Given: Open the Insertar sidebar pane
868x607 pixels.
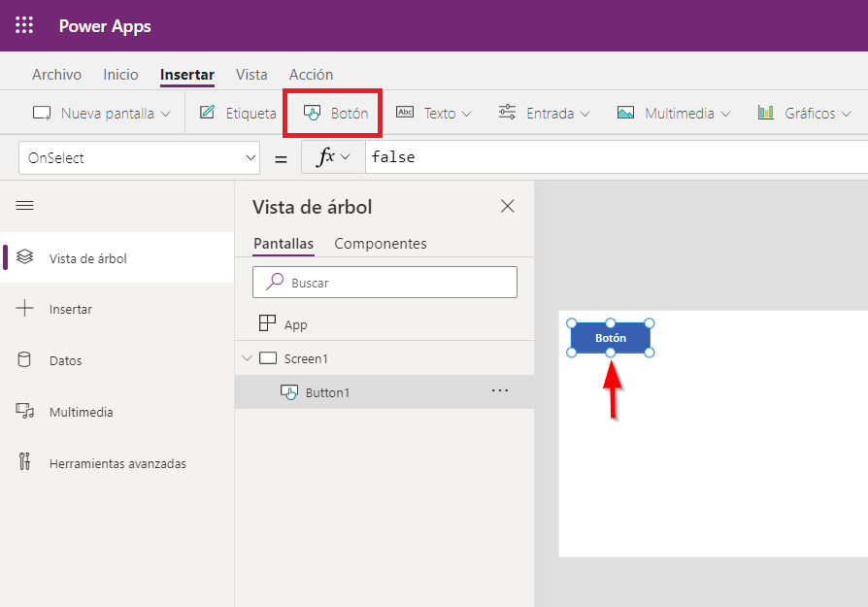Looking at the screenshot, I should pyautogui.click(x=117, y=309).
